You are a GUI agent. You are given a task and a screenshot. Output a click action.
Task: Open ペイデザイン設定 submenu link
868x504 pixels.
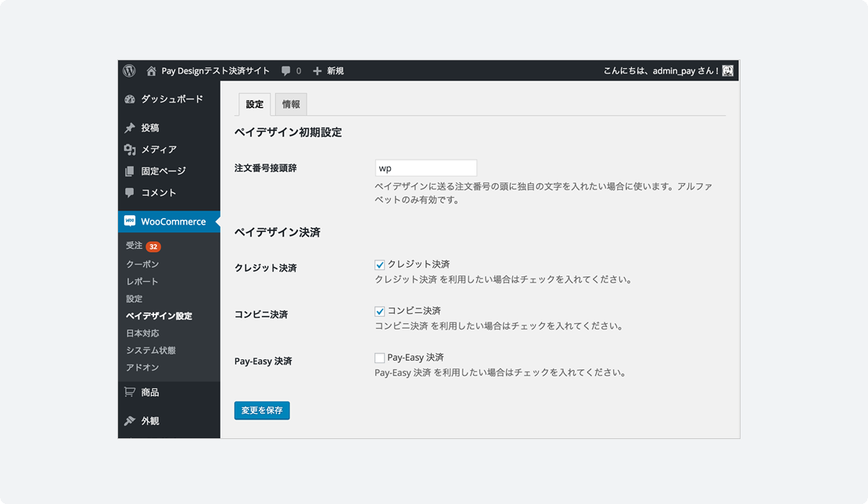[159, 315]
